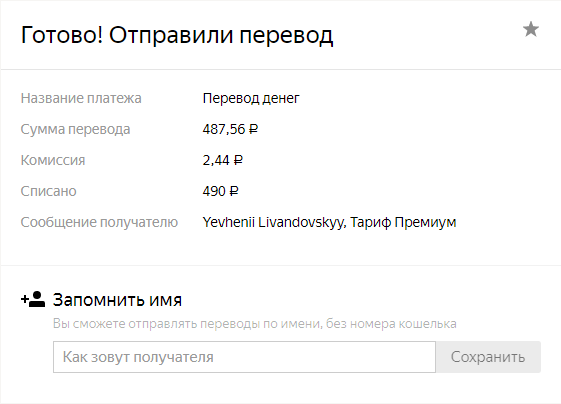Click the 487,56 ₽ transfer amount
Image resolution: width=561 pixels, height=404 pixels.
[230, 129]
